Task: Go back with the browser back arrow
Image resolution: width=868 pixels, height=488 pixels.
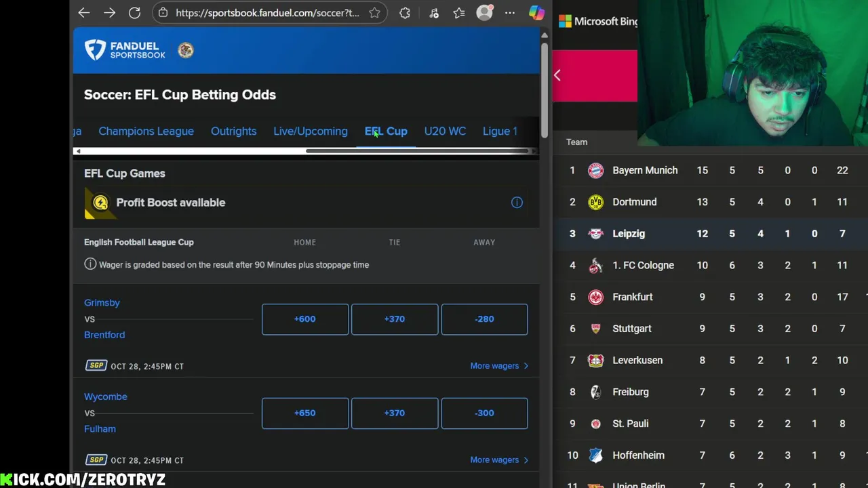Action: point(84,12)
